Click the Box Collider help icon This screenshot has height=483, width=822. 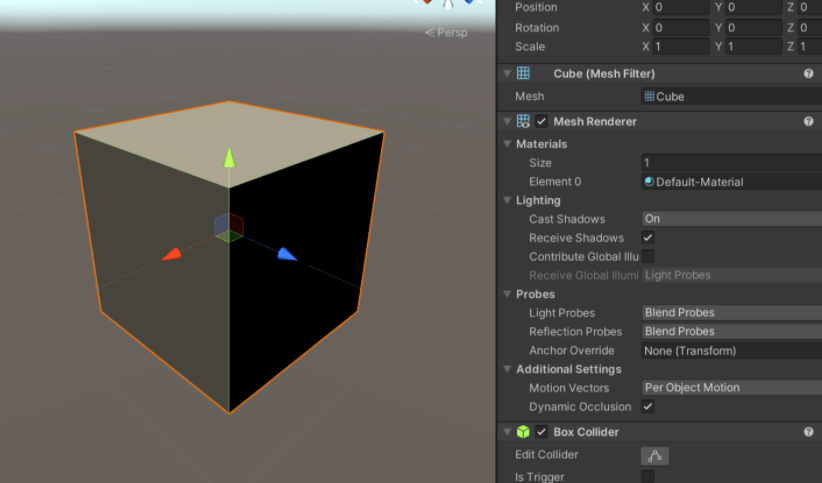tap(808, 432)
